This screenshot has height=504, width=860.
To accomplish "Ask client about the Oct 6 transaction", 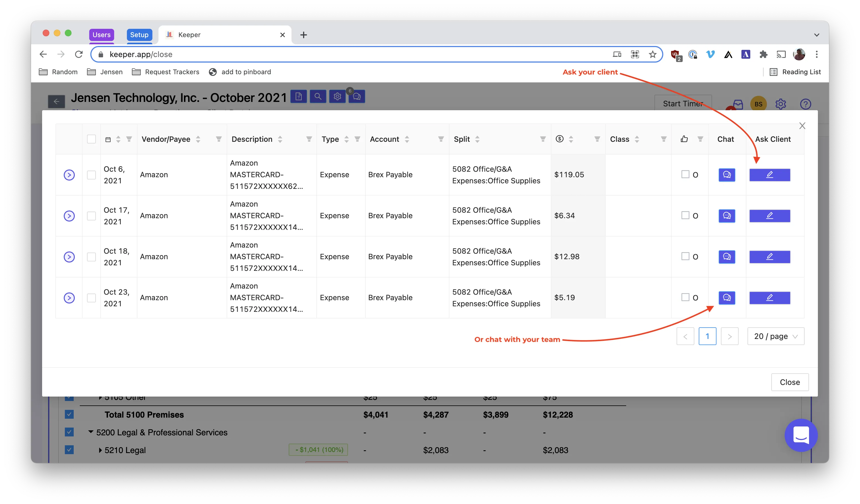I will (769, 174).
